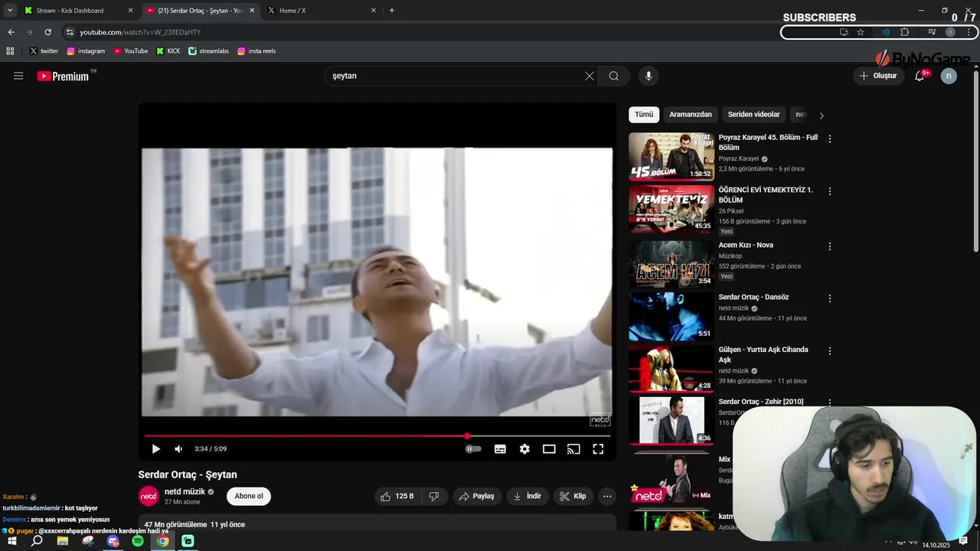Clear the search box with the X icon
This screenshot has height=551, width=980.
click(589, 76)
